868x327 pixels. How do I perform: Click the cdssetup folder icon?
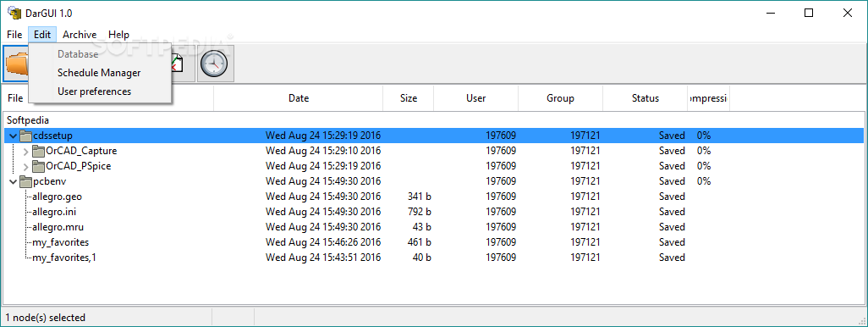(x=26, y=136)
